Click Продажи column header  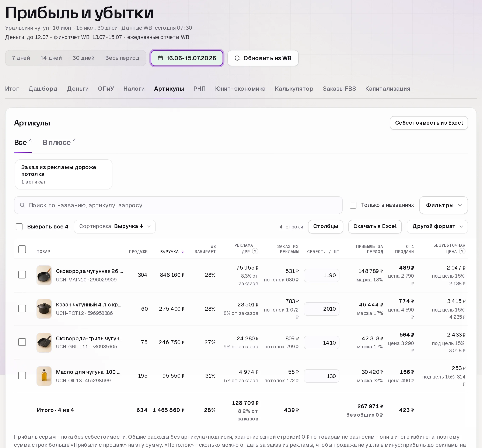pos(138,252)
